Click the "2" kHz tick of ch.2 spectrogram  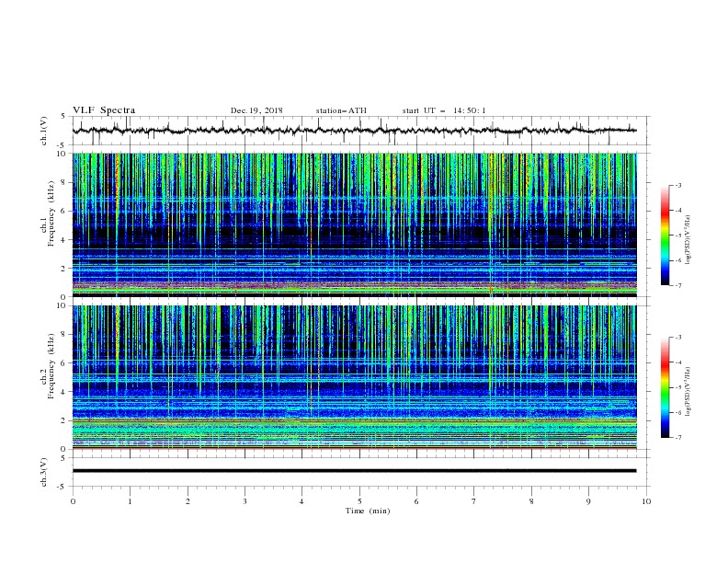[x=64, y=420]
